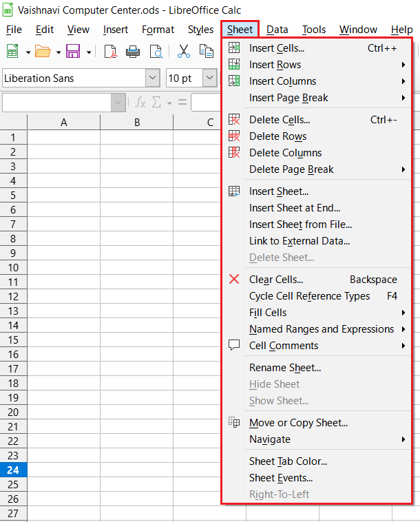Viewport: 420px width, 522px height.
Task: Click the Formula equals sign icon
Action: click(x=182, y=102)
